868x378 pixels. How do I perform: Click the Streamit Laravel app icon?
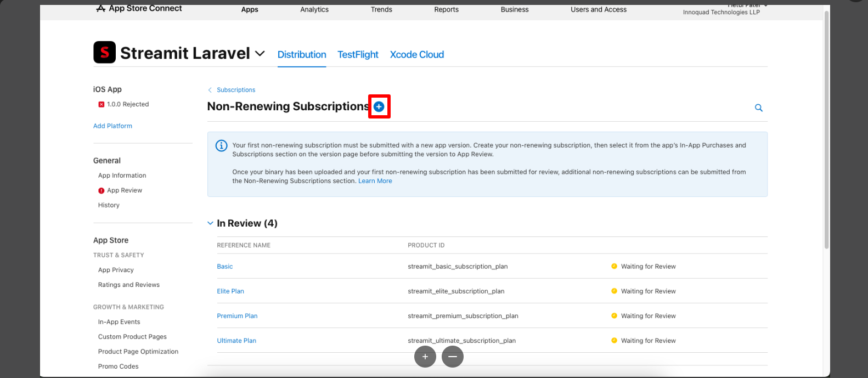tap(104, 53)
